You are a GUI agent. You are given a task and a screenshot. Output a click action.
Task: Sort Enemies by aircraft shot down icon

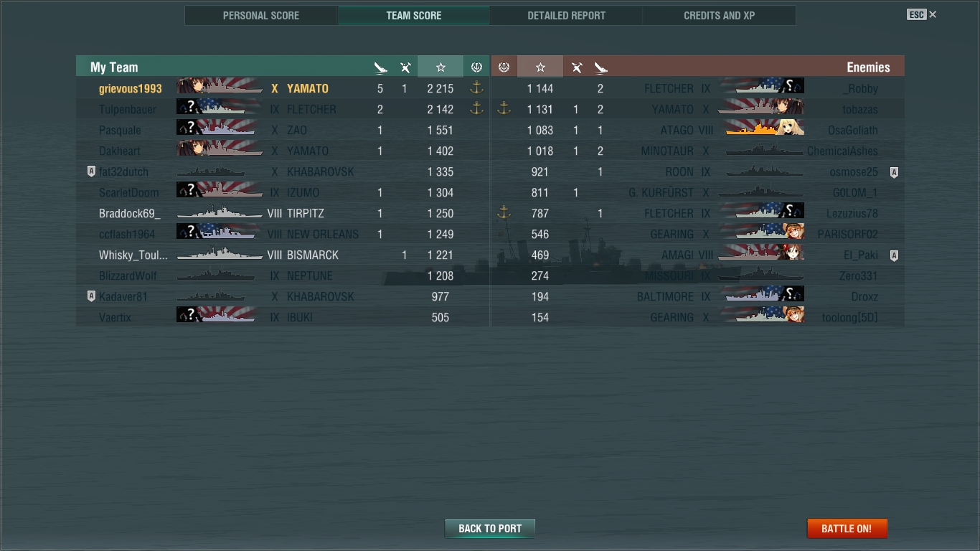[x=576, y=67]
